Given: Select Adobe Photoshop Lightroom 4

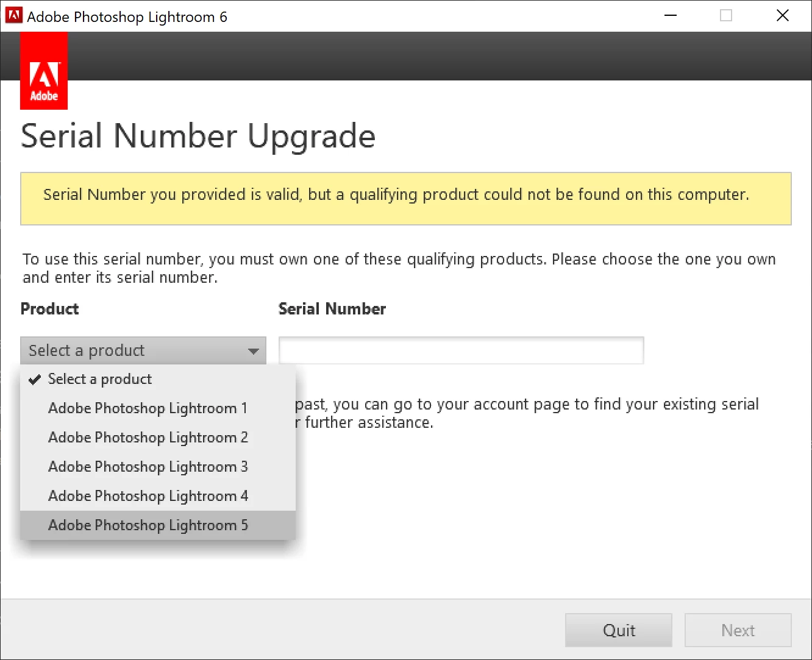Looking at the screenshot, I should 158,496.
